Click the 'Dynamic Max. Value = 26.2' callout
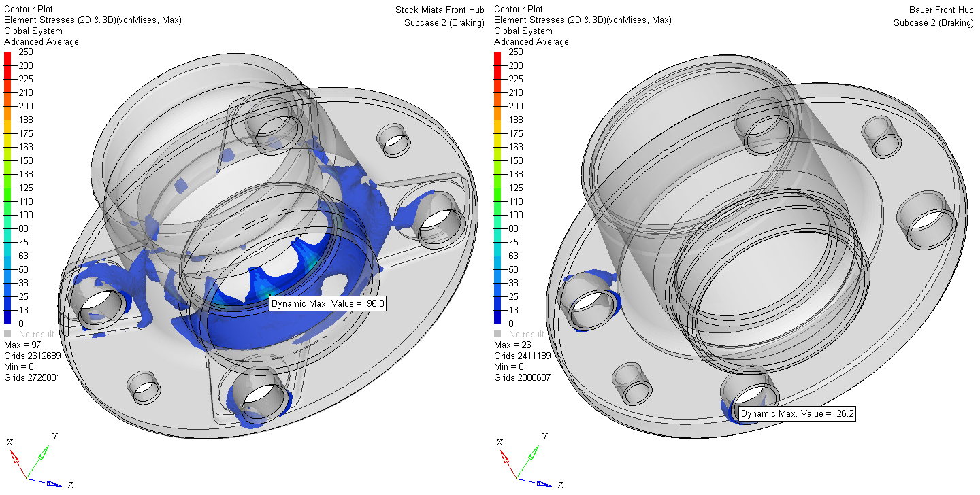Screen dimensions: 980x495 [x=797, y=413]
